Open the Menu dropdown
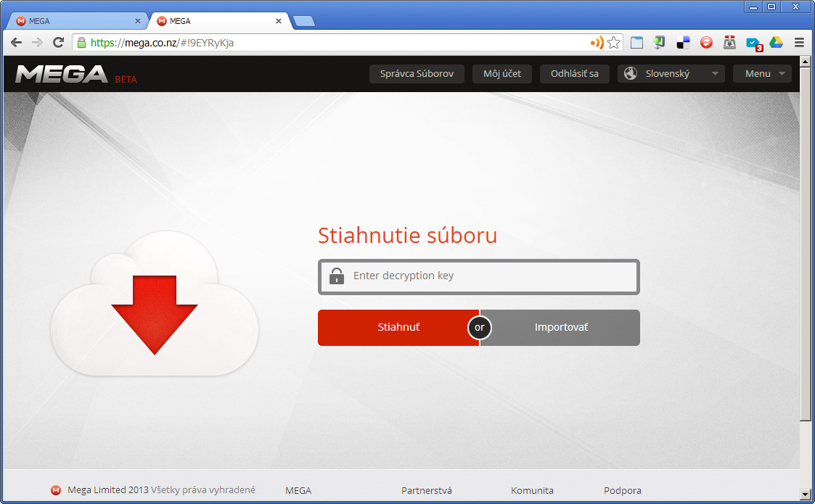815x504 pixels. 762,74
